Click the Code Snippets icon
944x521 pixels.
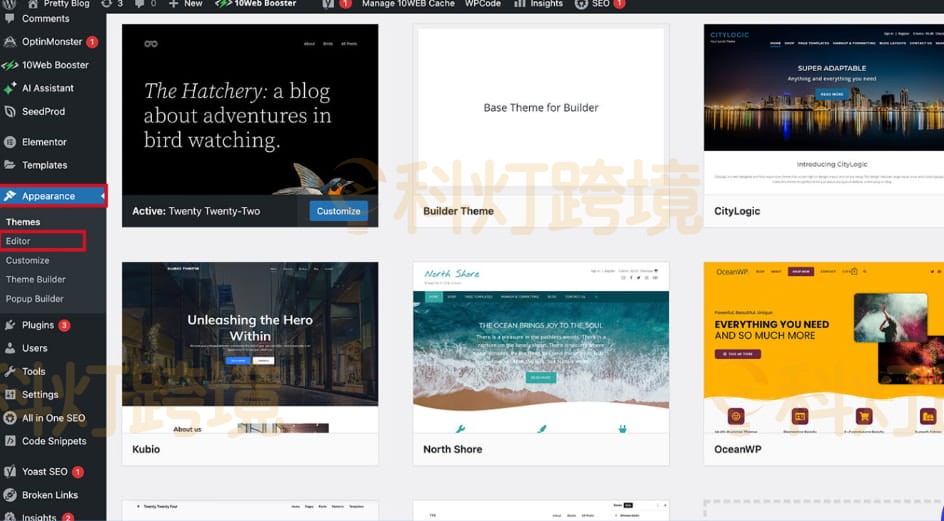pos(10,441)
